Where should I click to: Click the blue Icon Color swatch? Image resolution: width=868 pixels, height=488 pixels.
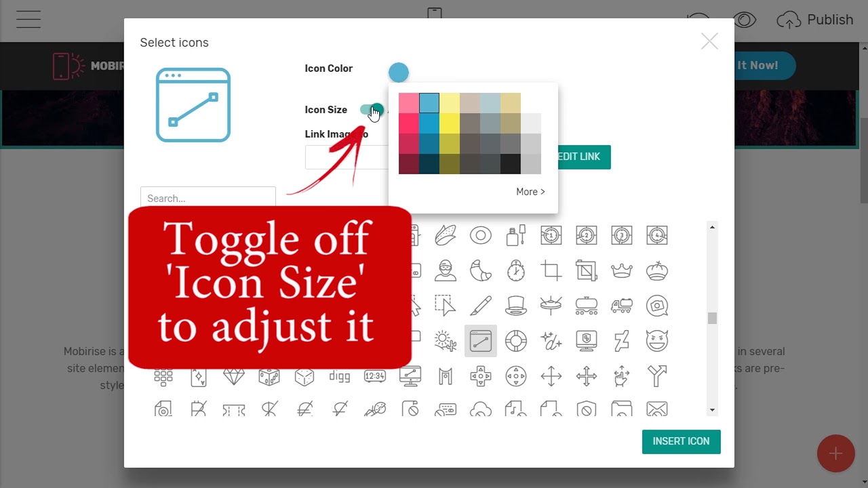point(399,72)
